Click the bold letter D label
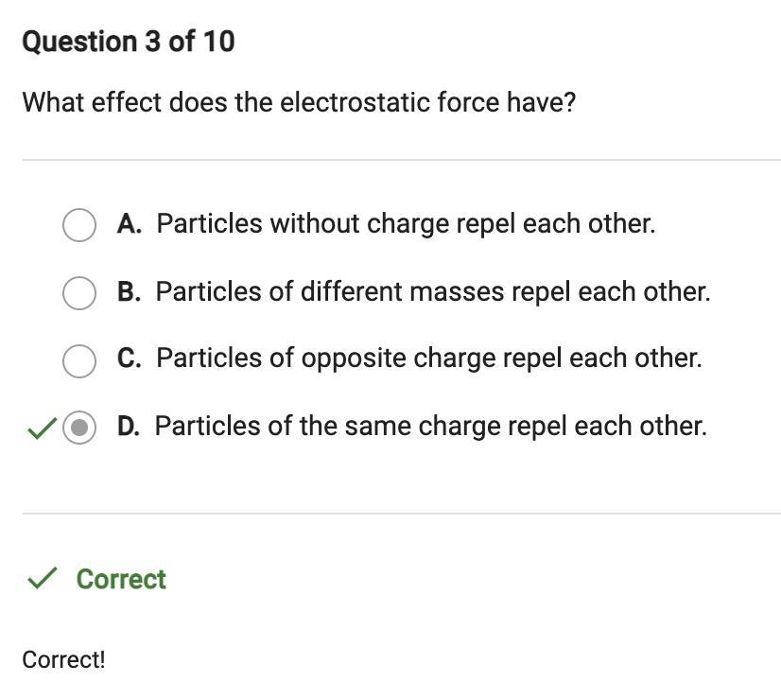 pyautogui.click(x=129, y=426)
